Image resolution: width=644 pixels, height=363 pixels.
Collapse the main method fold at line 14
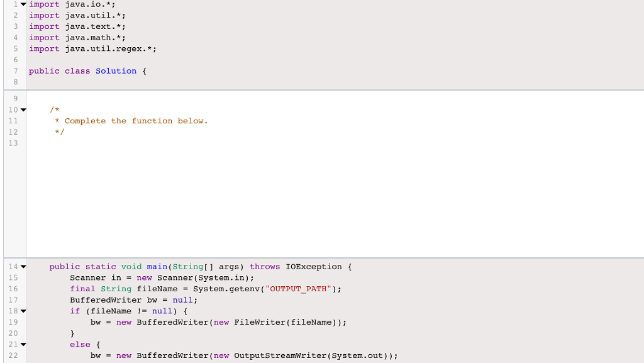(x=23, y=267)
